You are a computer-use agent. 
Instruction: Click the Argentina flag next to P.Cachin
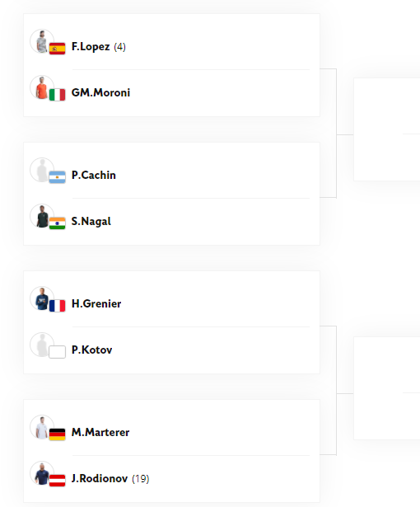pos(57,177)
